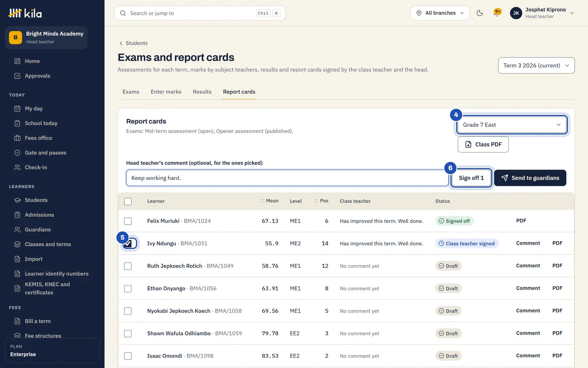This screenshot has height=368, width=588.
Task: Open Gate and passes
Action: click(x=46, y=153)
